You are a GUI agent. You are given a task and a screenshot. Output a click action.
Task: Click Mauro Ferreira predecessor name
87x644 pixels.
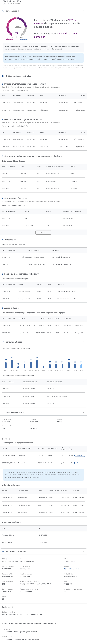click(x=7, y=543)
